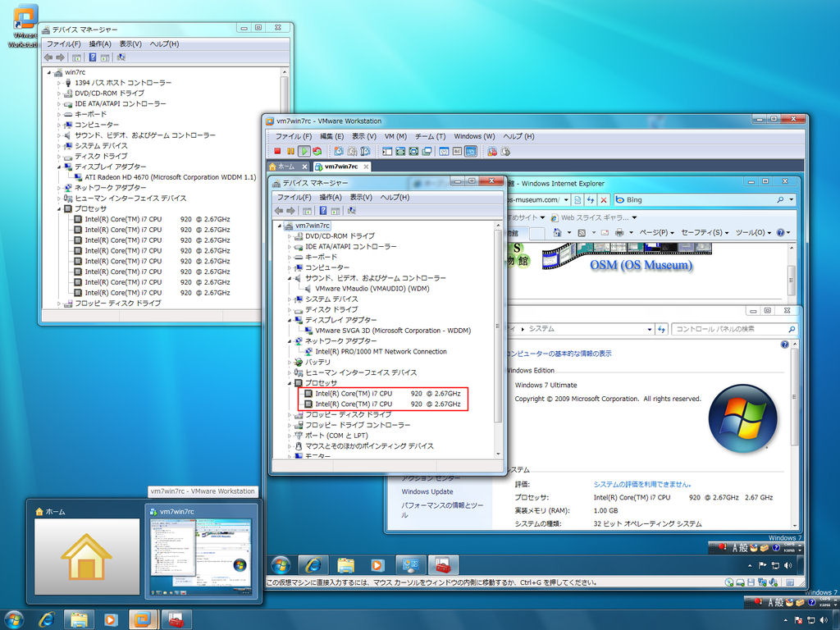Expand DVD/CD-ROM ドライブ in guest Device Manager
The width and height of the screenshot is (840, 630).
click(x=290, y=236)
